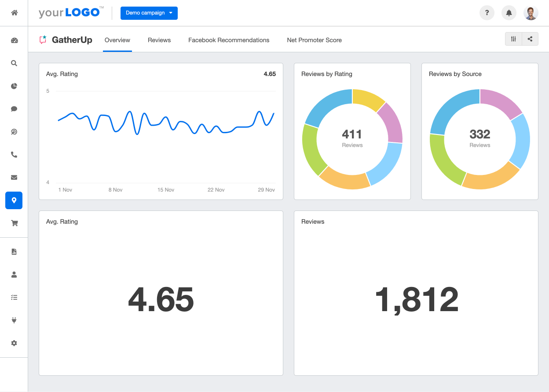Click the green segment in Reviews by Rating

pos(312,149)
